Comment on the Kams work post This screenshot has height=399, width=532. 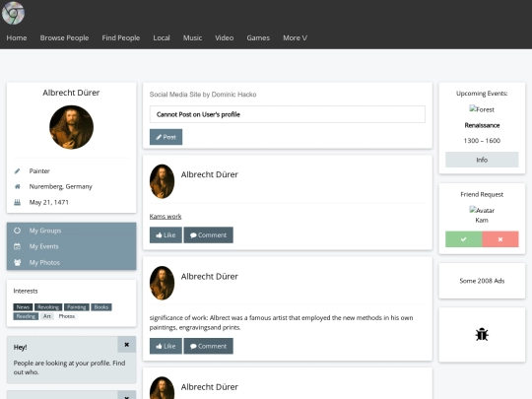[x=208, y=235]
